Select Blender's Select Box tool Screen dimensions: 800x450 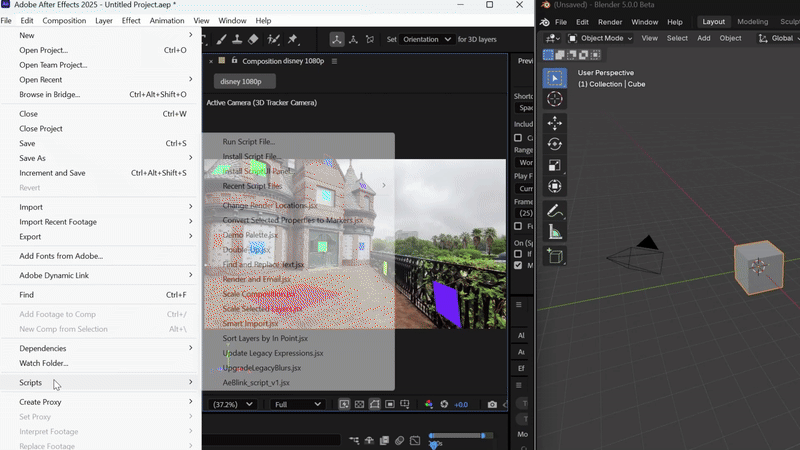click(555, 78)
